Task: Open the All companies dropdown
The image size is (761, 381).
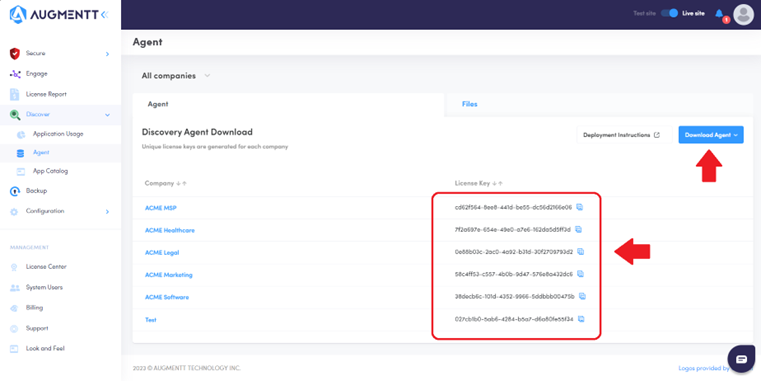Action: (x=176, y=76)
